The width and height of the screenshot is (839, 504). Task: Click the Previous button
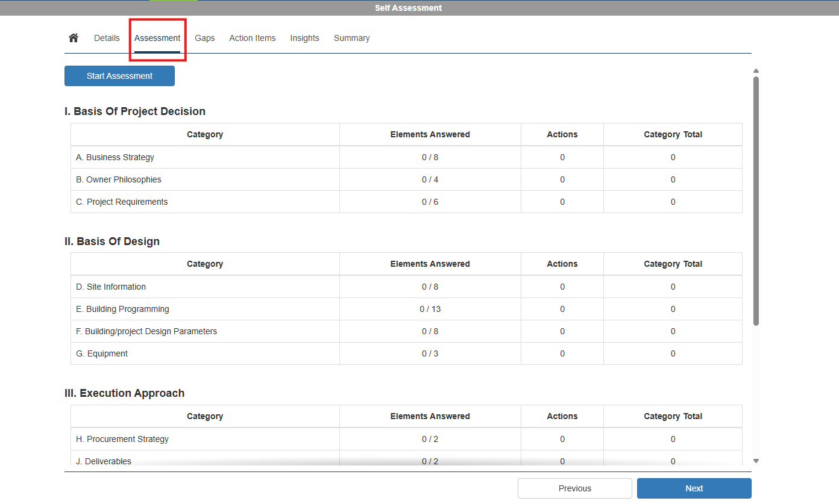574,488
